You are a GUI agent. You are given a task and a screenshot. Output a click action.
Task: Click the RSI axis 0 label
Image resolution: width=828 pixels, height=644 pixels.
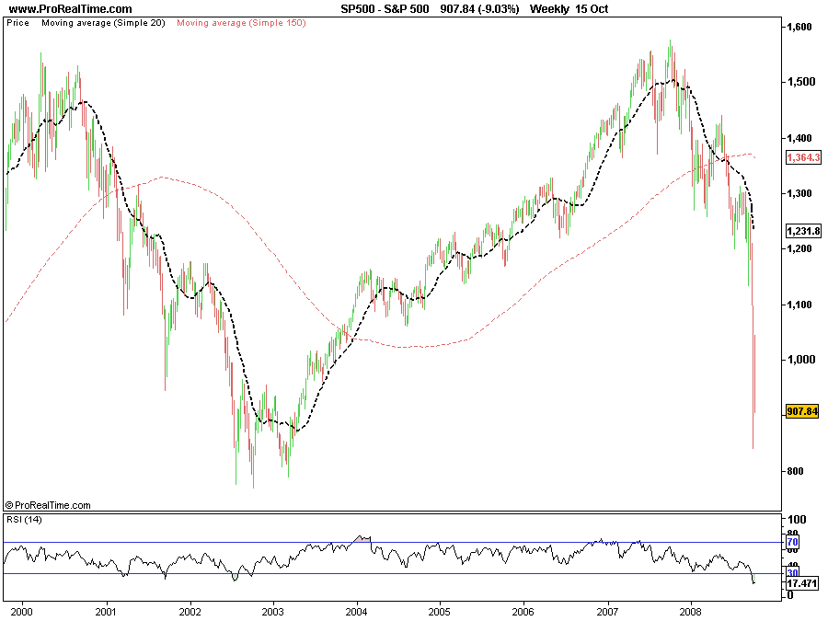tap(790, 595)
